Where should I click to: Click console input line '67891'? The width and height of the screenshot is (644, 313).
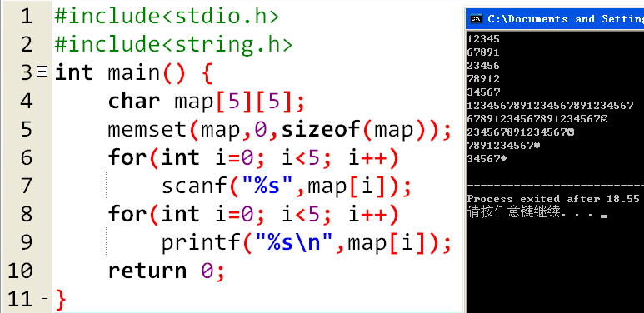483,52
